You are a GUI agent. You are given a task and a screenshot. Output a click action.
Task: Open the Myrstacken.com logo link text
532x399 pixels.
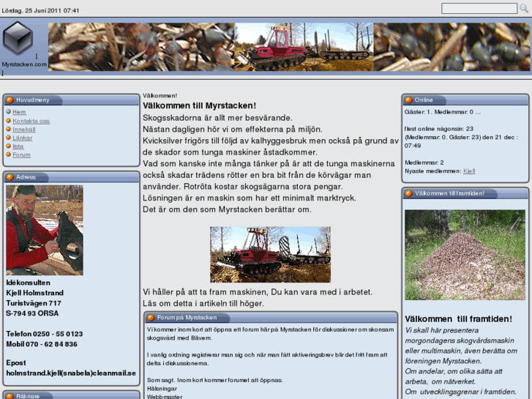coord(24,64)
